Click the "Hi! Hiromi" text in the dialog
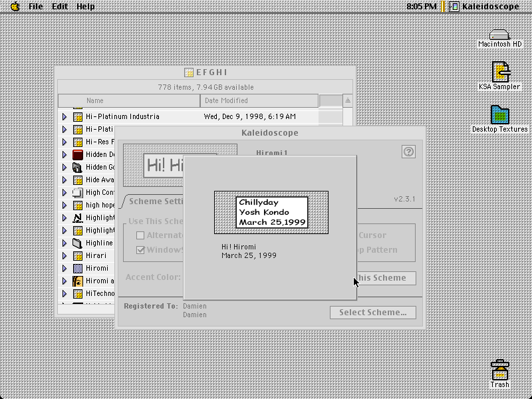This screenshot has height=399, width=532. (x=239, y=247)
